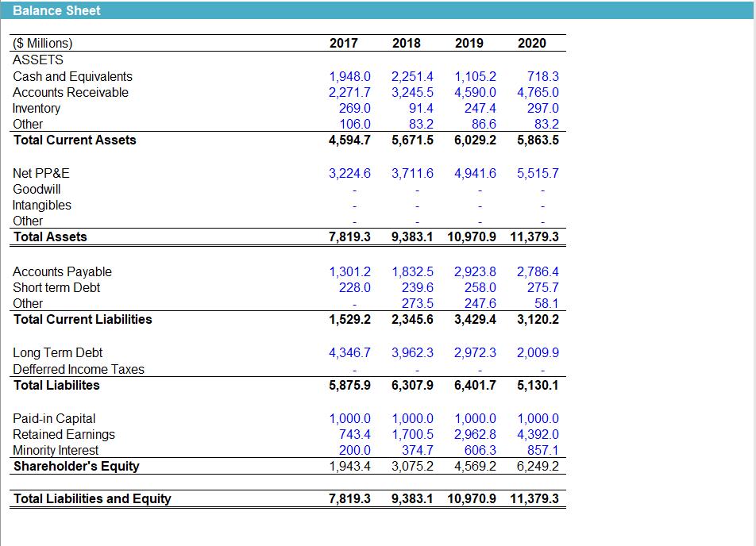
Task: Select the 2018 Short term Debt value
Action: tap(418, 288)
